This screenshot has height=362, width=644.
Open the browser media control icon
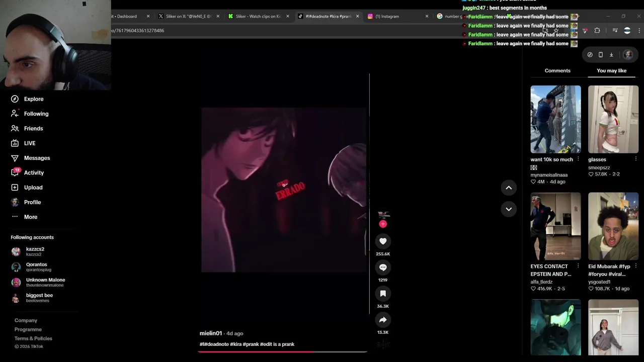click(615, 31)
